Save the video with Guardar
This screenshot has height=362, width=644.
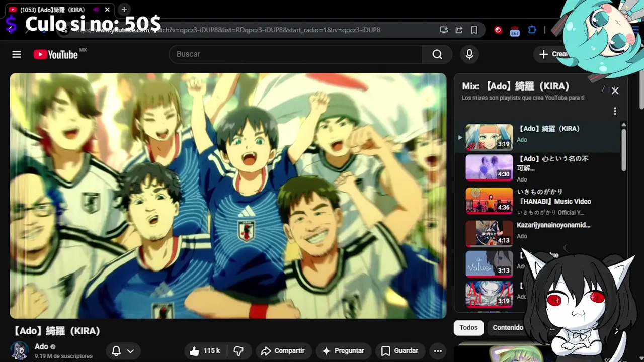pyautogui.click(x=400, y=351)
